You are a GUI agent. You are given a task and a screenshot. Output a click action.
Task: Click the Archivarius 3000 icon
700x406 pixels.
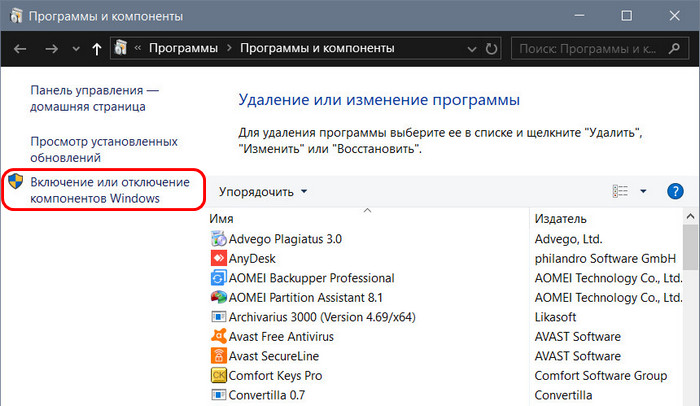[x=218, y=317]
